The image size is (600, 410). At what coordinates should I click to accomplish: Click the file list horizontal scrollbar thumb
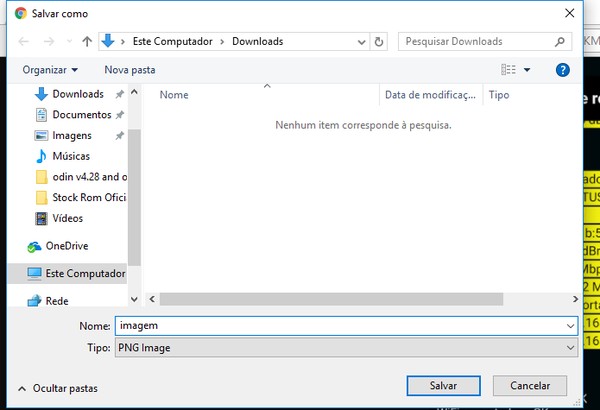[x=331, y=299]
